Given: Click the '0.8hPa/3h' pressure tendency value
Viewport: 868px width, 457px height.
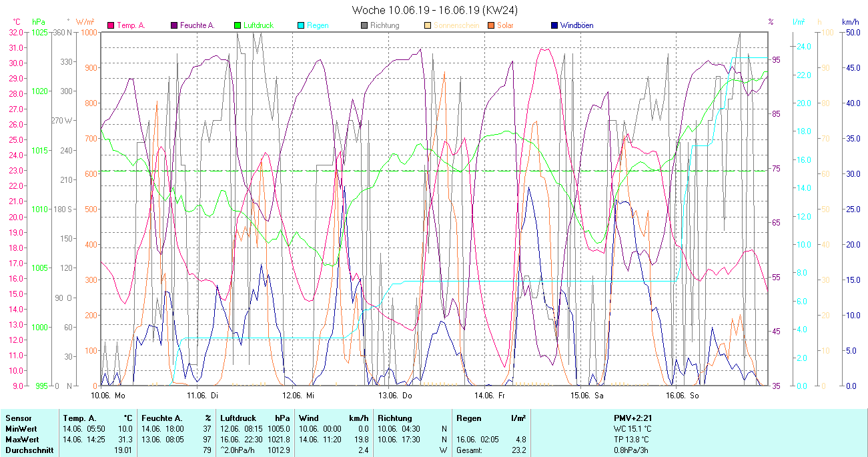Looking at the screenshot, I should (631, 450).
